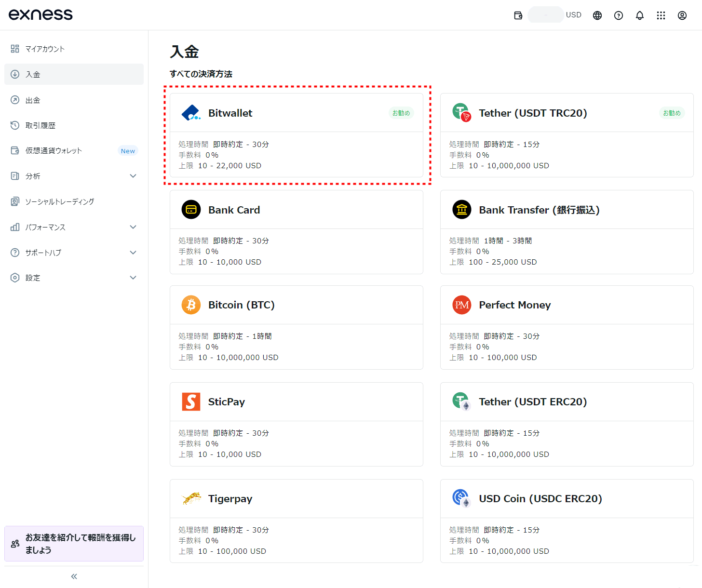Image resolution: width=702 pixels, height=588 pixels.
Task: Open 取引履歴 page
Action: tap(74, 125)
